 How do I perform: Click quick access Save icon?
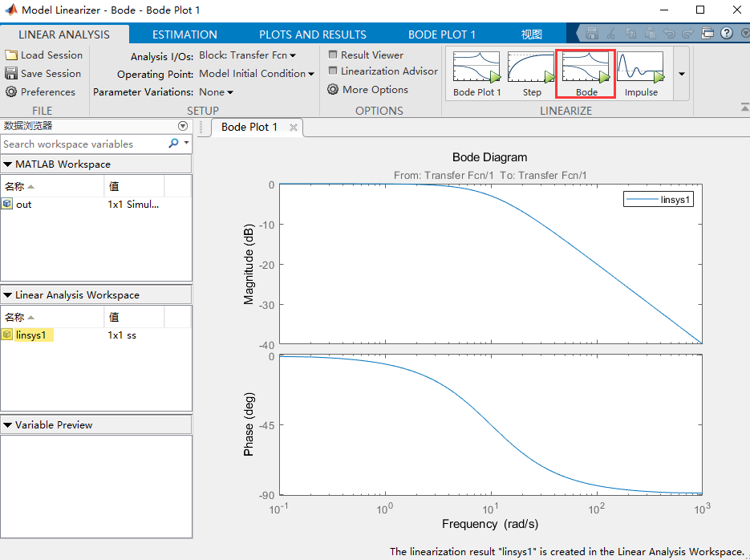(592, 34)
